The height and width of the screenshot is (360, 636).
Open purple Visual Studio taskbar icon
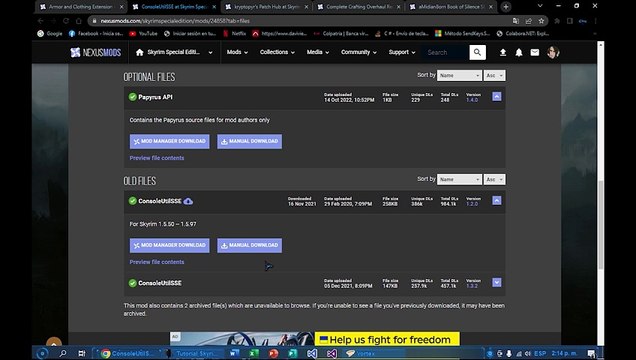331,354
